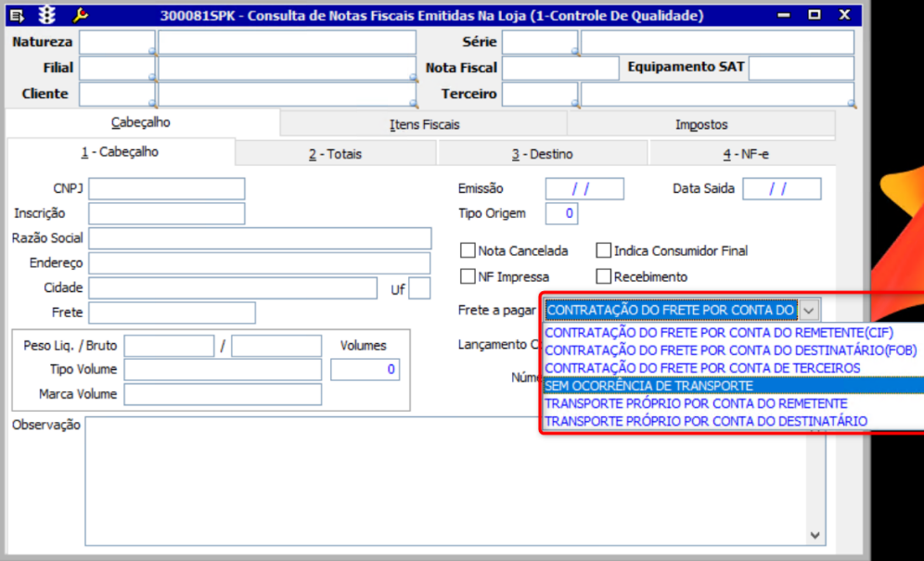Open lookup icon of Terceiro description field
924x561 pixels.
(851, 104)
